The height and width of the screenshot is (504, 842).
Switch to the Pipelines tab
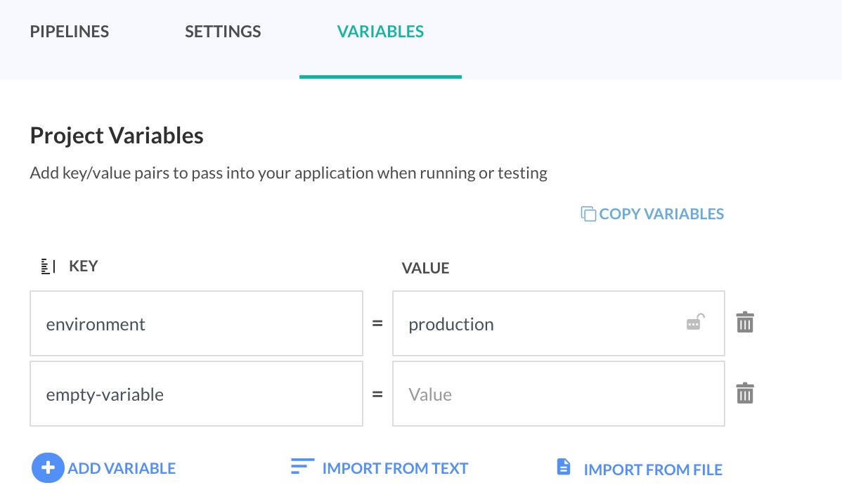(x=70, y=32)
